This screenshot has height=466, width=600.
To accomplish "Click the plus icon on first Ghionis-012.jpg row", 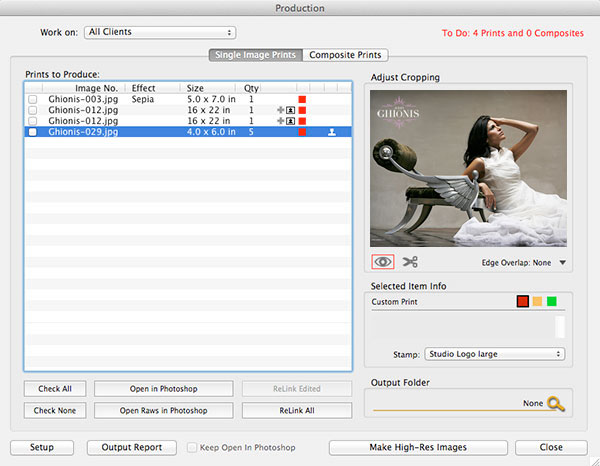I will pos(281,110).
